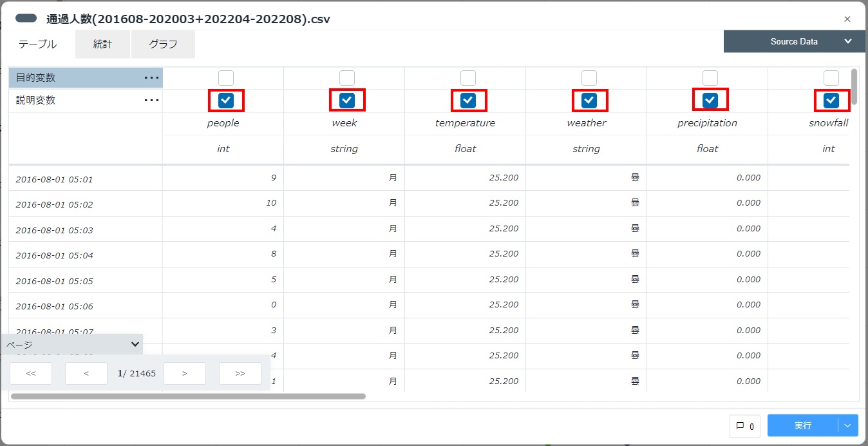Open the 目的変数 three-dot options
868x446 pixels.
(151, 78)
